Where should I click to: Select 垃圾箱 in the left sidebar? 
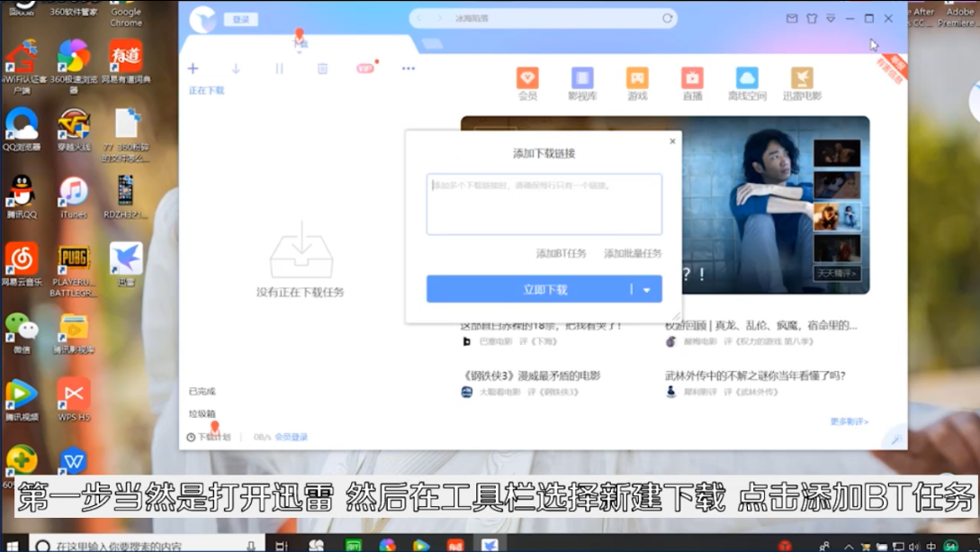[x=202, y=414]
